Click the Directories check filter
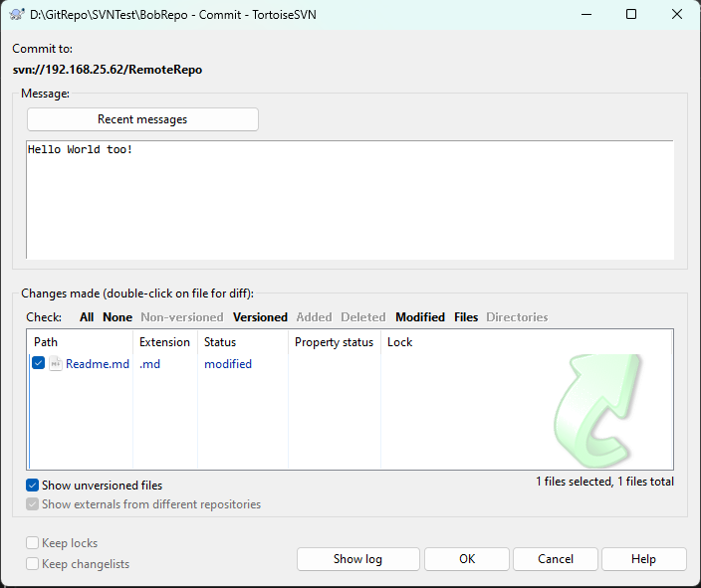701x588 pixels. [517, 317]
